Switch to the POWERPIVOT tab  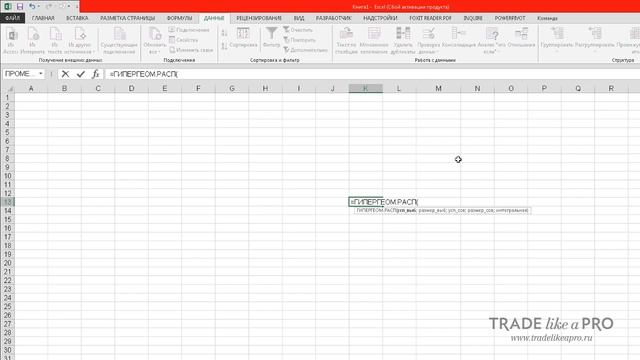click(510, 18)
